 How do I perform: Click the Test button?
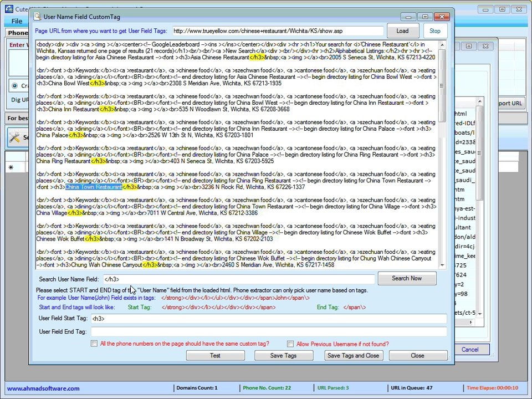(x=215, y=355)
